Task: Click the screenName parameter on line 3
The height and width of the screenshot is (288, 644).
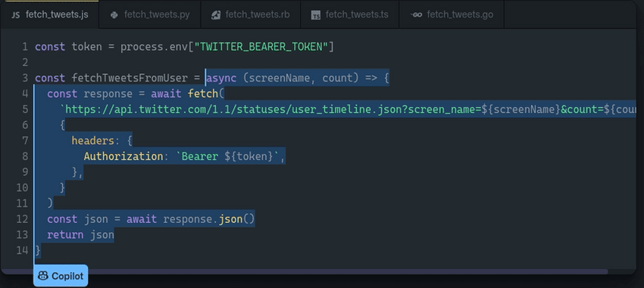Action: coord(280,78)
